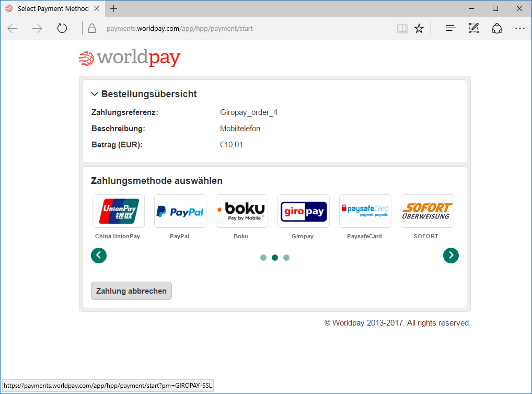Click the Worldpay logo
532x394 pixels.
129,57
